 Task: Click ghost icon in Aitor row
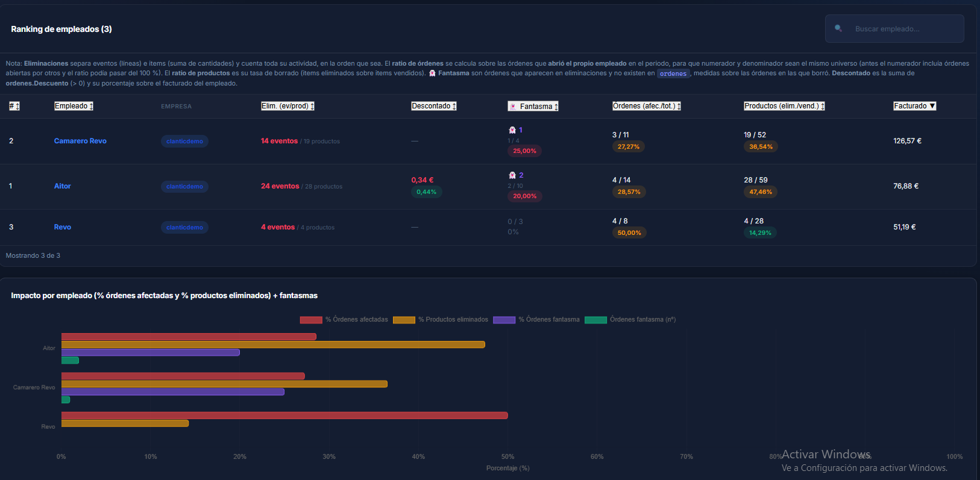pos(512,175)
